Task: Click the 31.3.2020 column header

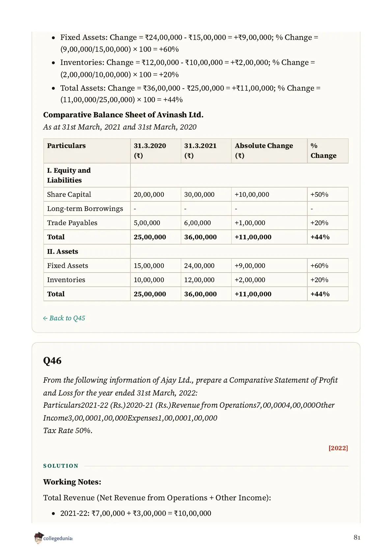Action: [x=155, y=151]
